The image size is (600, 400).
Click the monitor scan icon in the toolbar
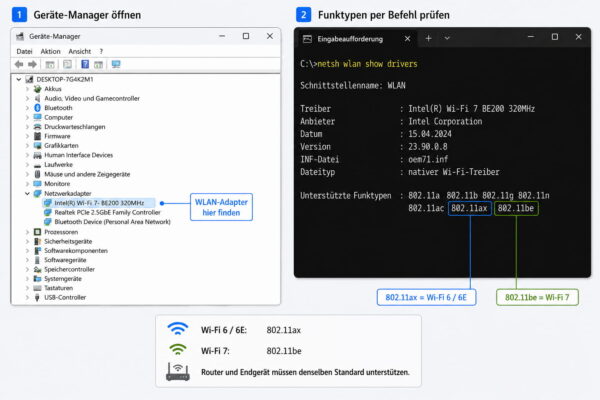point(116,64)
